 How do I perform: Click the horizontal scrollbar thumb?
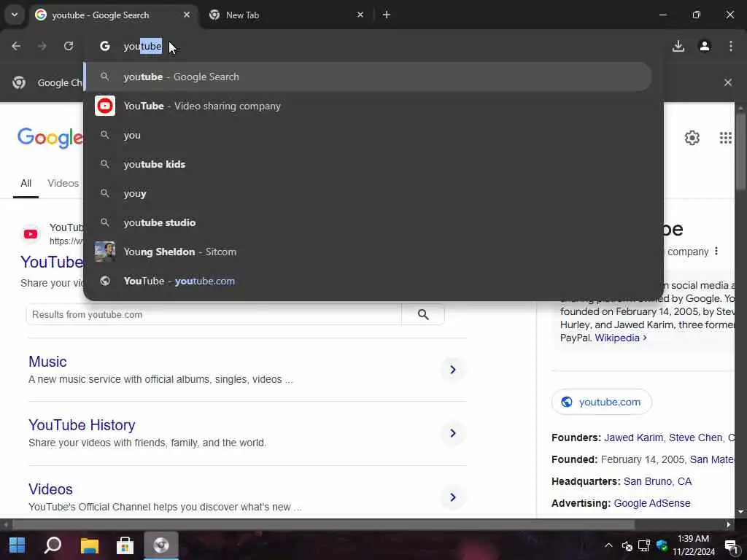323,525
